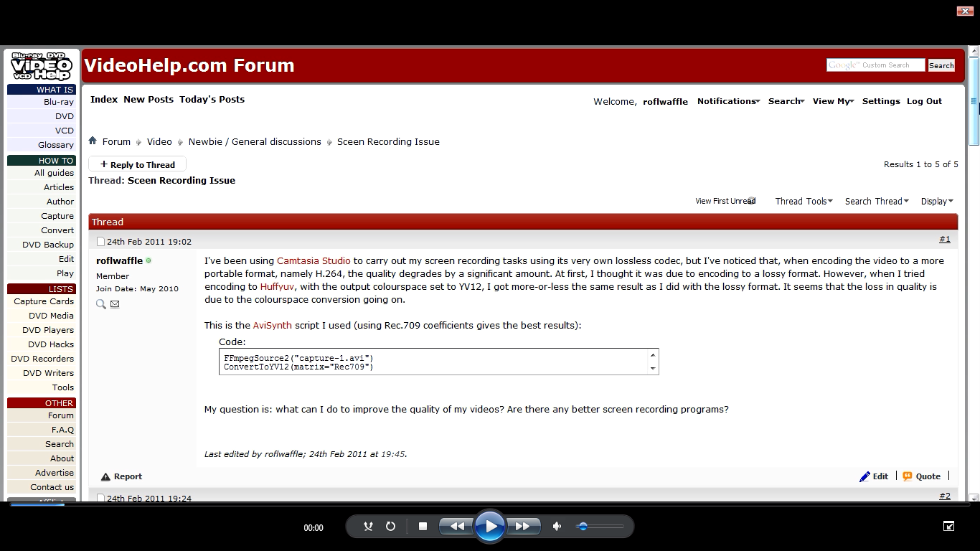
Task: Open post permalink #1
Action: 944,240
